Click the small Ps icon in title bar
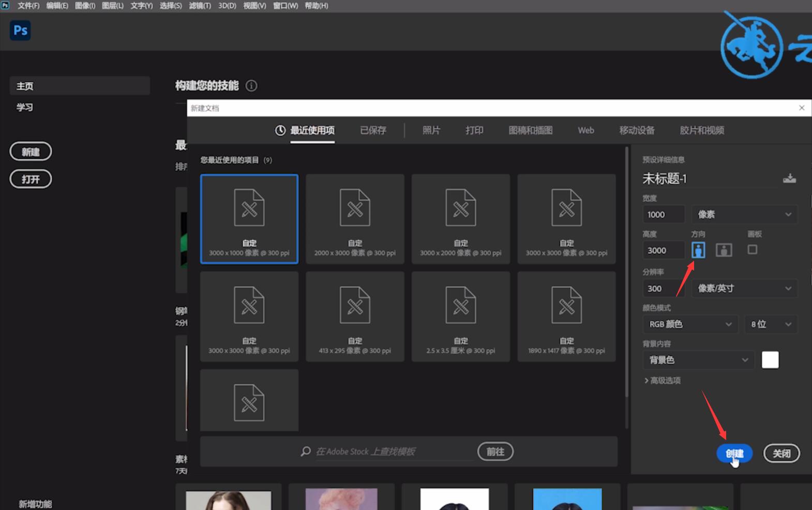The height and width of the screenshot is (510, 812). pyautogui.click(x=5, y=5)
